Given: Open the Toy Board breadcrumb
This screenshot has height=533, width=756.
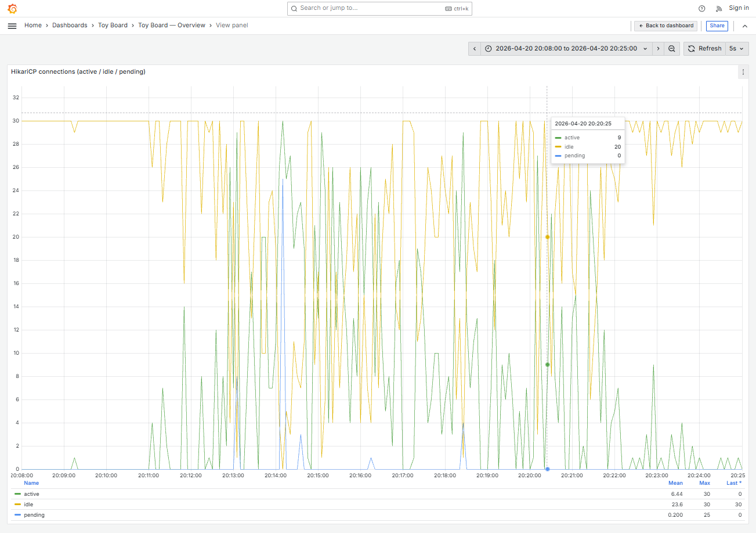Looking at the screenshot, I should [x=113, y=26].
